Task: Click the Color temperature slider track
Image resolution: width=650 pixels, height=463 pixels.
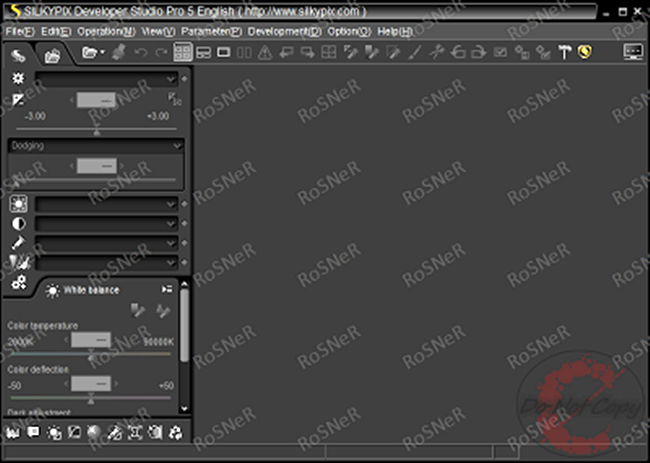Action: (90, 355)
